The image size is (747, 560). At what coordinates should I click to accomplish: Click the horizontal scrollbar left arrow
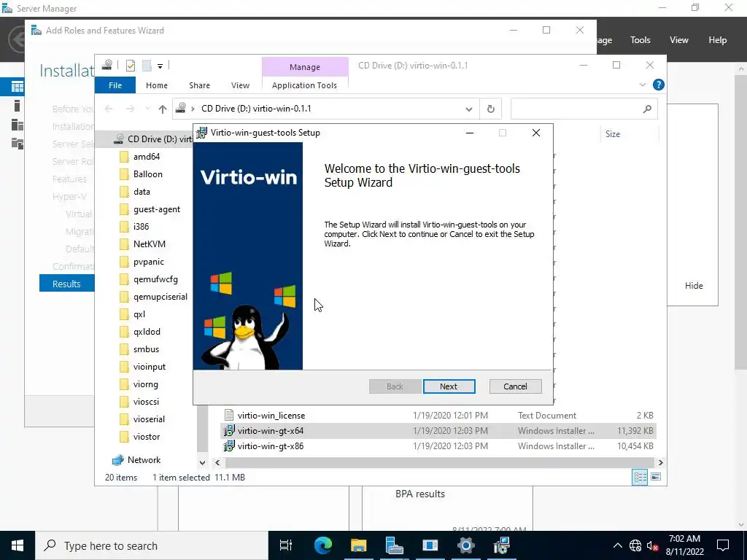tap(217, 462)
